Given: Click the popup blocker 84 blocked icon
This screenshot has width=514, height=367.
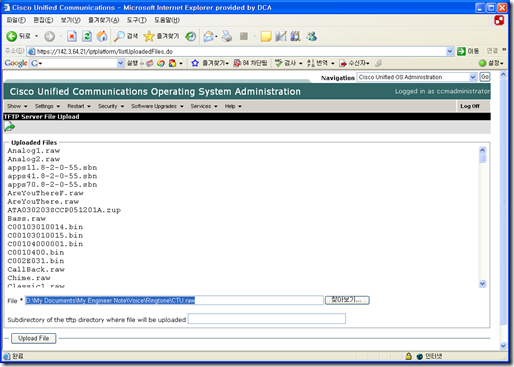Looking at the screenshot, I should click(x=237, y=63).
